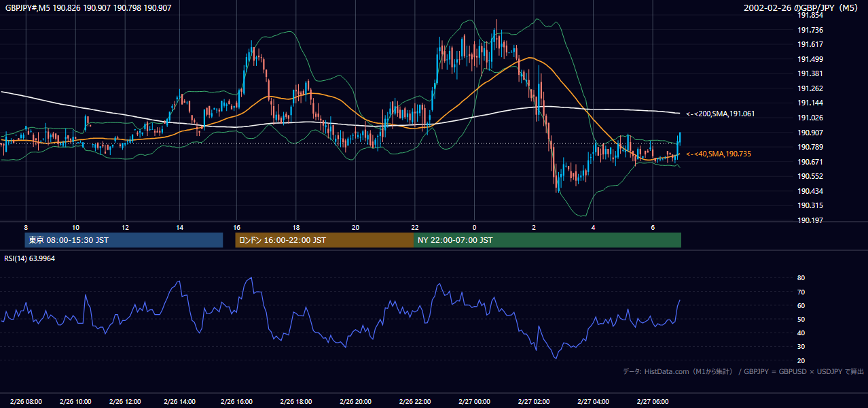The image size is (868, 408).
Task: Click hour label 14 under price chart
Action: tap(179, 227)
